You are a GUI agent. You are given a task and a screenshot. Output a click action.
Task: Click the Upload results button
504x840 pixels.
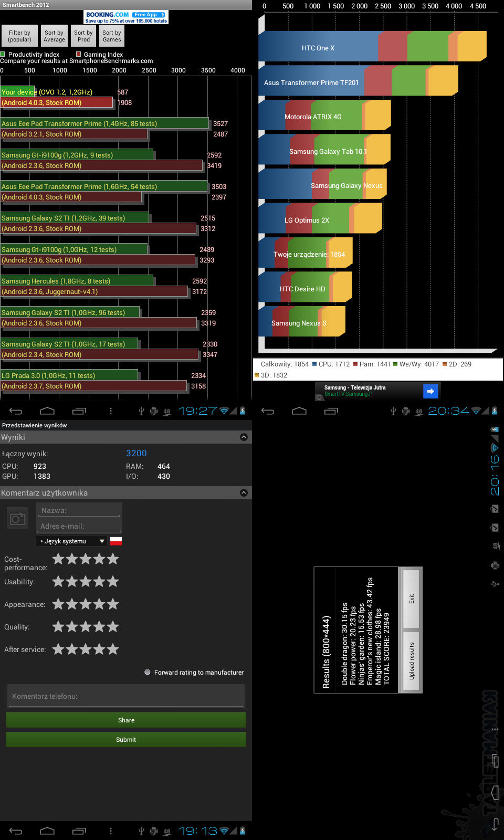point(412,661)
